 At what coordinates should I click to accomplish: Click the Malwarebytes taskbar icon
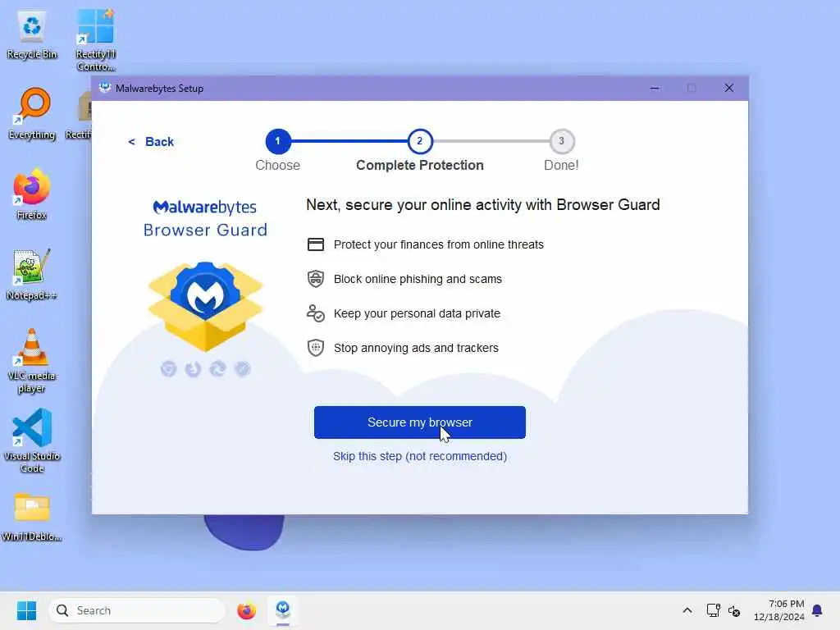point(283,610)
